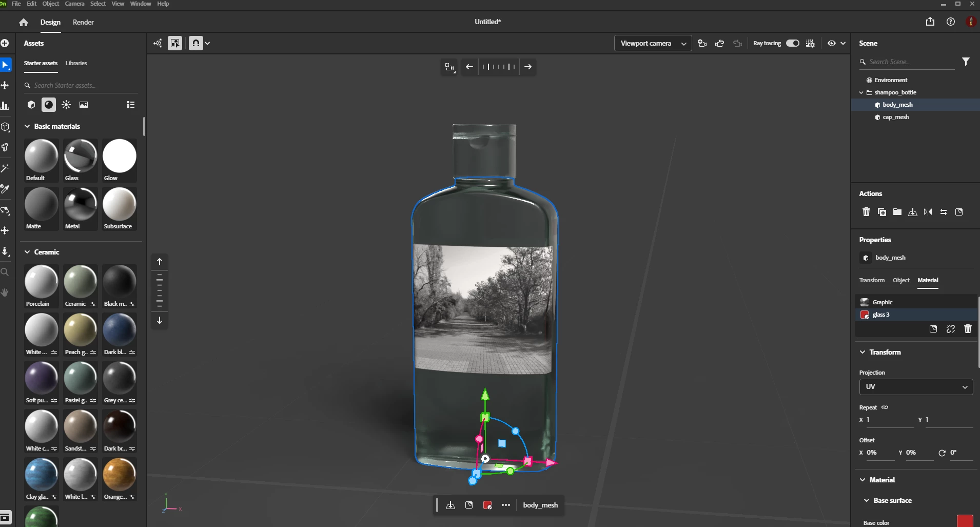The width and height of the screenshot is (980, 527).
Task: Select the orbit camera tool
Action: click(x=5, y=210)
